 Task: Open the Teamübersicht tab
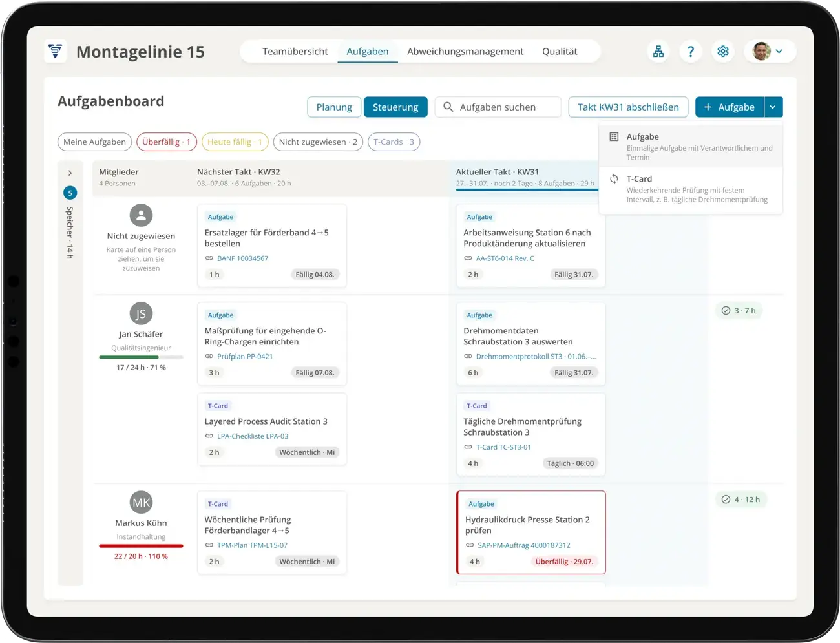(x=295, y=51)
